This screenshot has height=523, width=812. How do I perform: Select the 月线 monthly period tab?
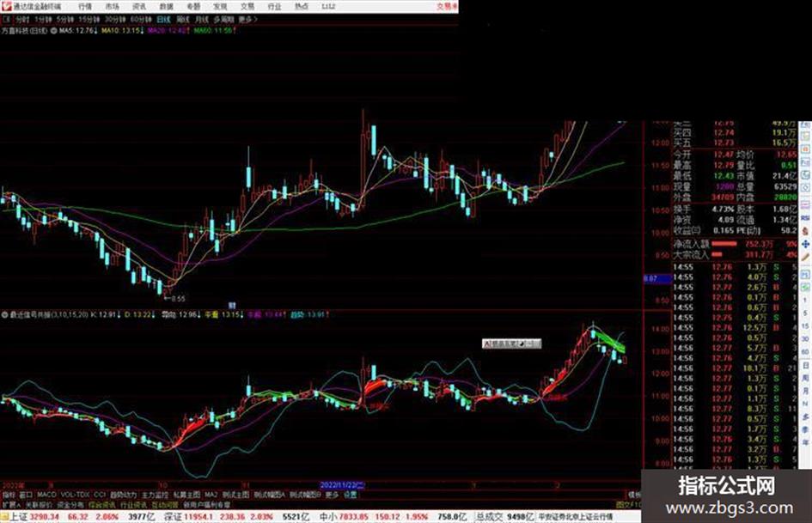pyautogui.click(x=201, y=20)
